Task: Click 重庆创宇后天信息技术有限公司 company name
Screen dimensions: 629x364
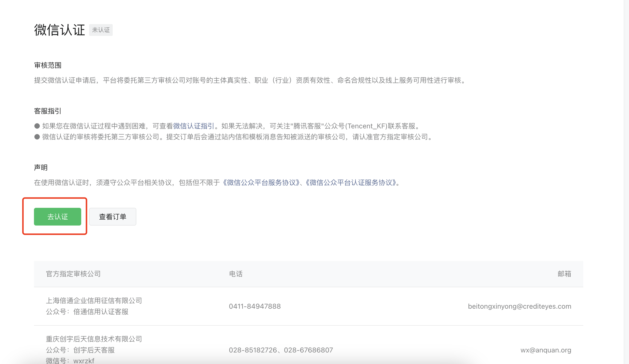Action: (94, 339)
